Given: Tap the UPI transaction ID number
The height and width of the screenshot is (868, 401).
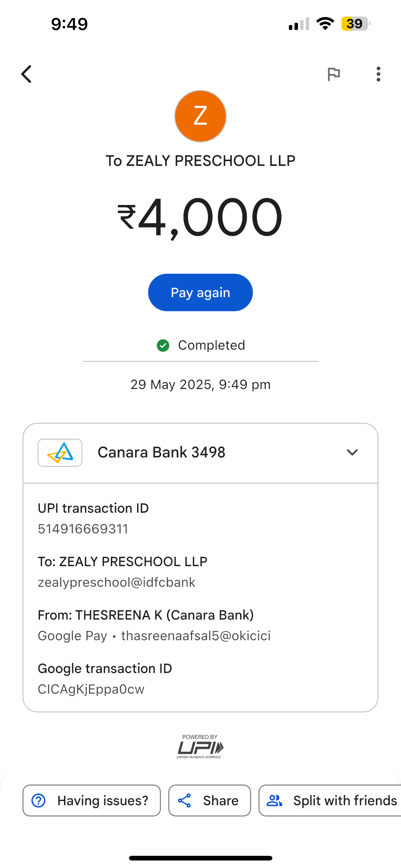Looking at the screenshot, I should point(83,529).
